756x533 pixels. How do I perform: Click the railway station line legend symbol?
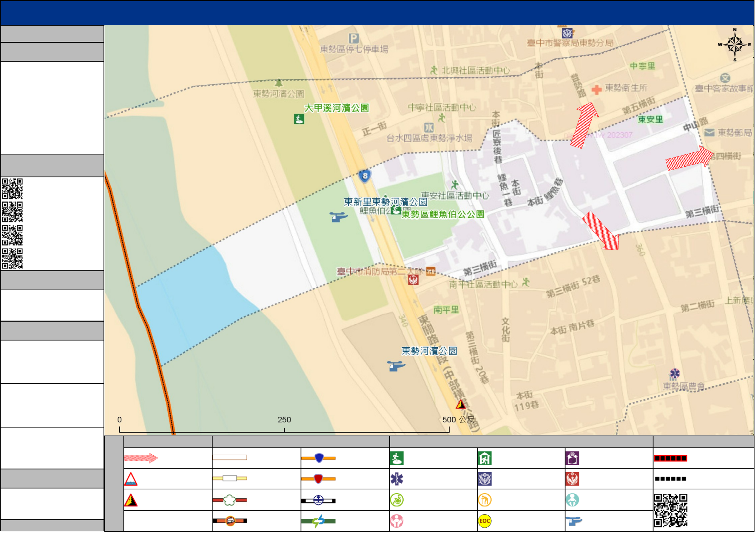[319, 501]
